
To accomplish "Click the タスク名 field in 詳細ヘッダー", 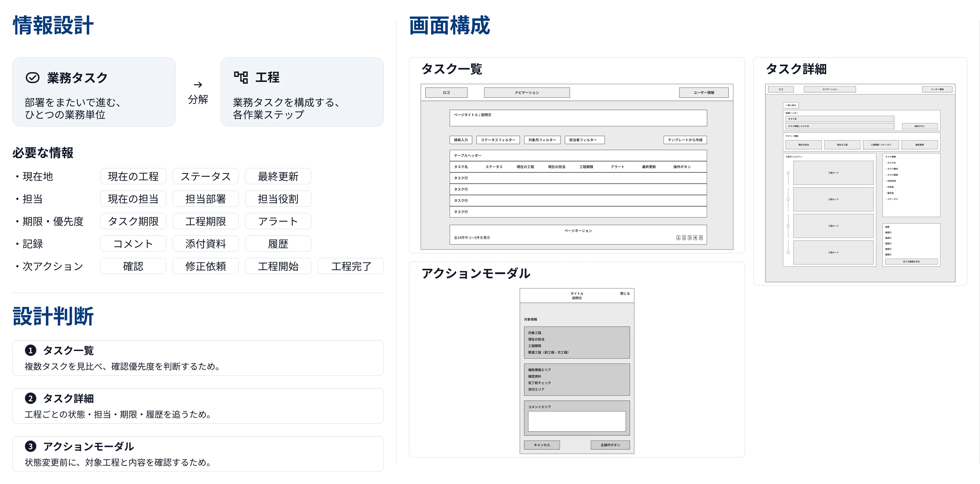I will pyautogui.click(x=840, y=119).
